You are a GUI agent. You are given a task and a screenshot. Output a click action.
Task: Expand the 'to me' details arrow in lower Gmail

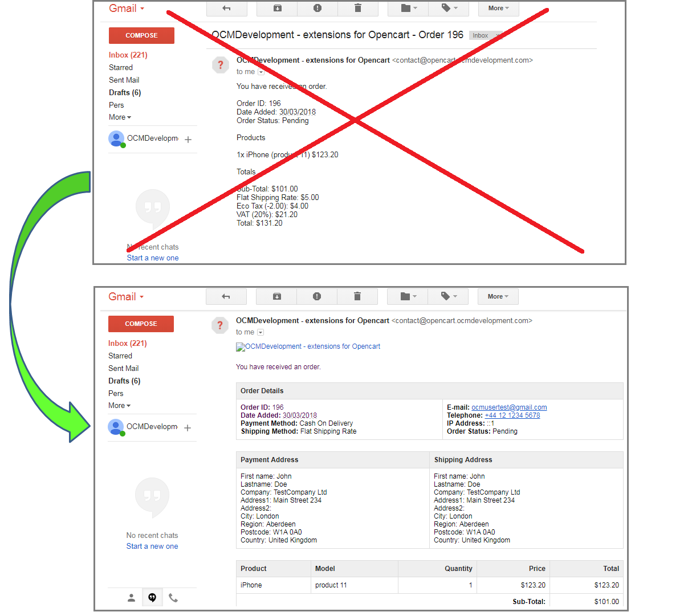[x=261, y=332]
